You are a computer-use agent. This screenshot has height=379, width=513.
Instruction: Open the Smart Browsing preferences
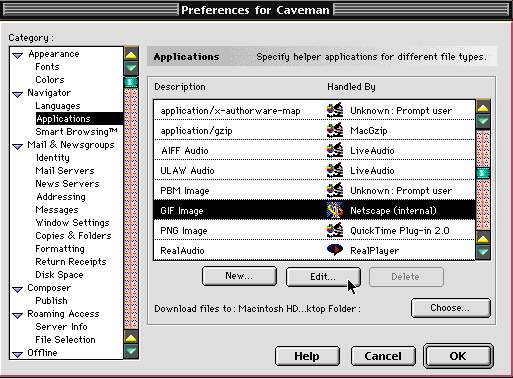coord(76,132)
